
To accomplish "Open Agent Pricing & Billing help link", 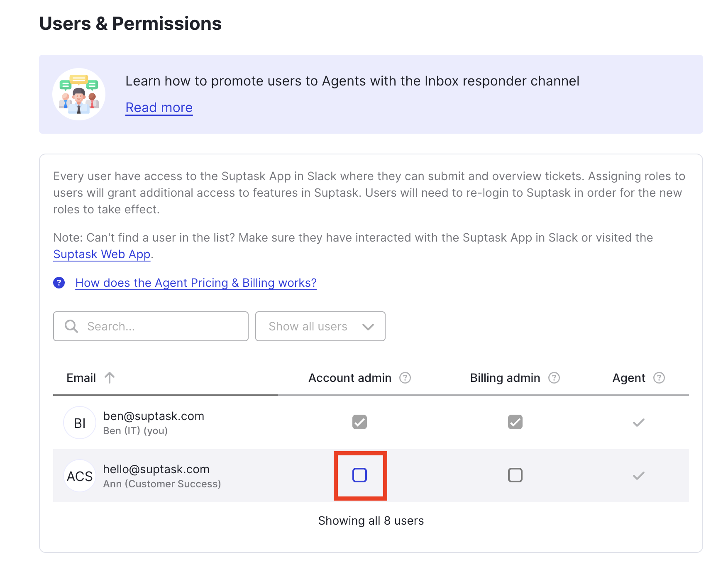I will (196, 283).
